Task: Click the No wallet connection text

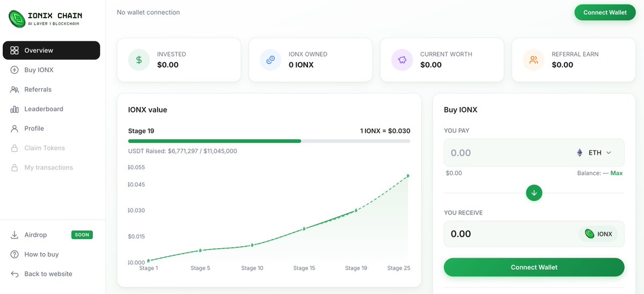Action: pyautogui.click(x=149, y=12)
